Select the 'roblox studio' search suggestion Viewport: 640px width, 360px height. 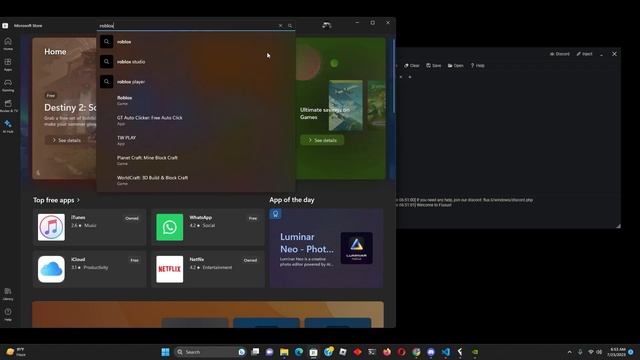pos(196,62)
